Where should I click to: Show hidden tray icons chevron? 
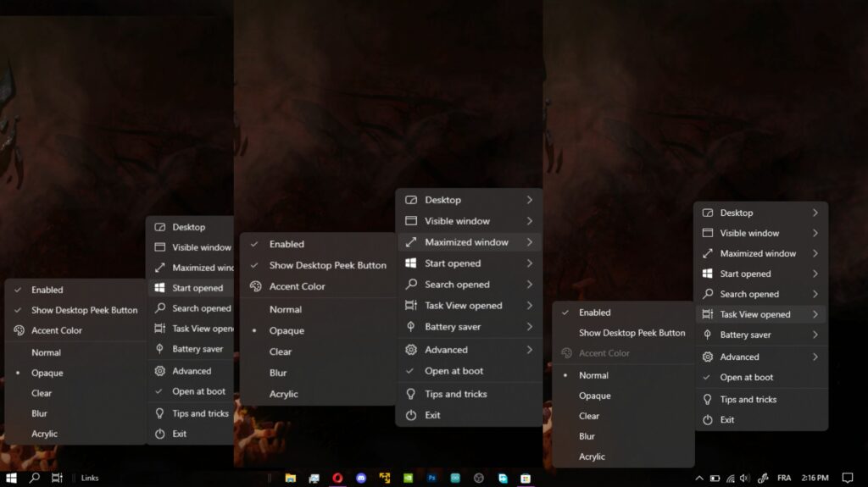pos(699,479)
